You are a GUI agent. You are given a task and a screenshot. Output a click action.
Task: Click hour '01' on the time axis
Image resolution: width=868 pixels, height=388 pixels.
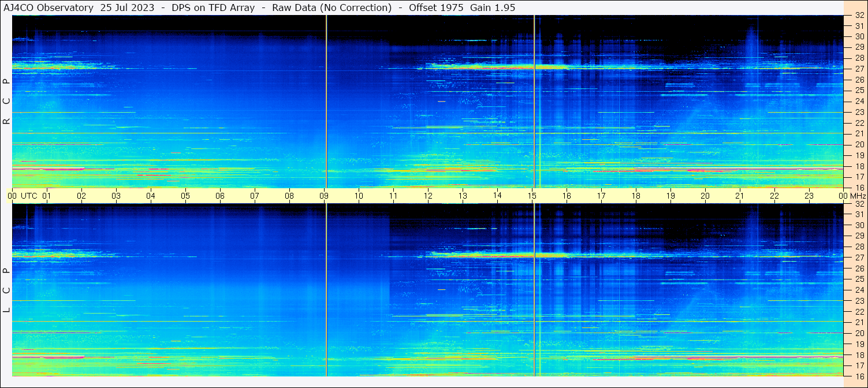[x=47, y=196]
